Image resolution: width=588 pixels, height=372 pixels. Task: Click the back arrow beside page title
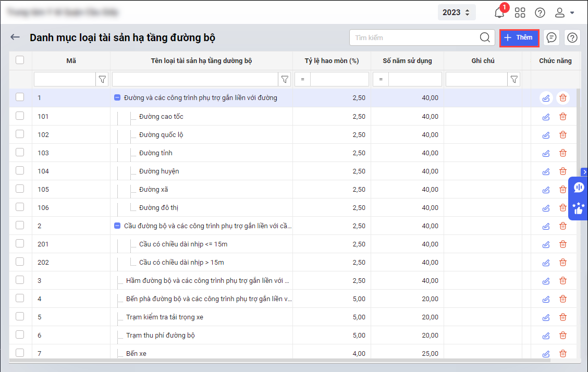(15, 38)
